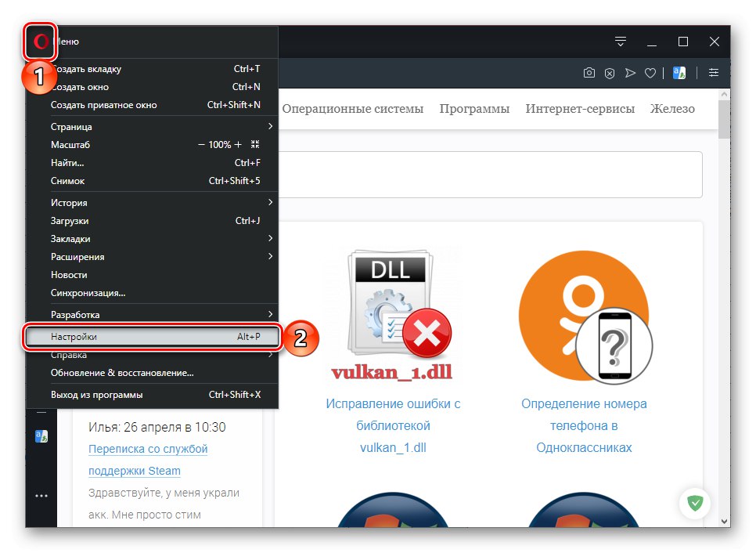Image resolution: width=756 pixels, height=553 pixels.
Task: Open link Исправление ошибки с библиотекой vulkan_1.dll
Action: pos(393,425)
